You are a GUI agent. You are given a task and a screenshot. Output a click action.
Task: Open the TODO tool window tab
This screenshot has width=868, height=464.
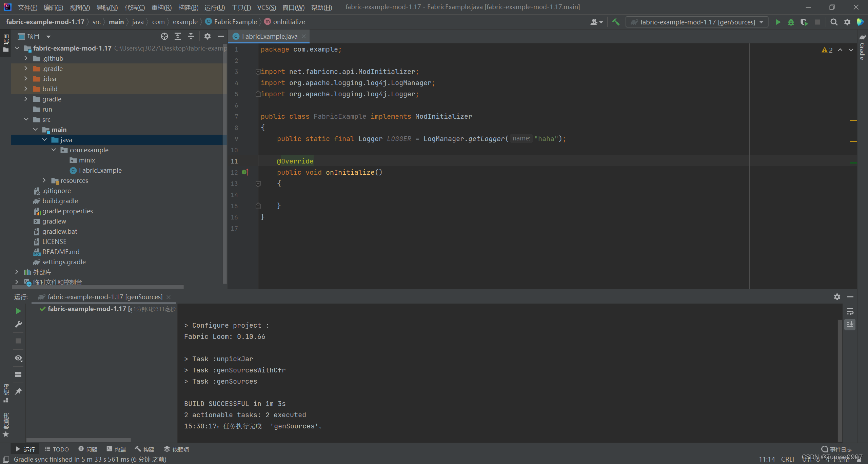(57, 449)
